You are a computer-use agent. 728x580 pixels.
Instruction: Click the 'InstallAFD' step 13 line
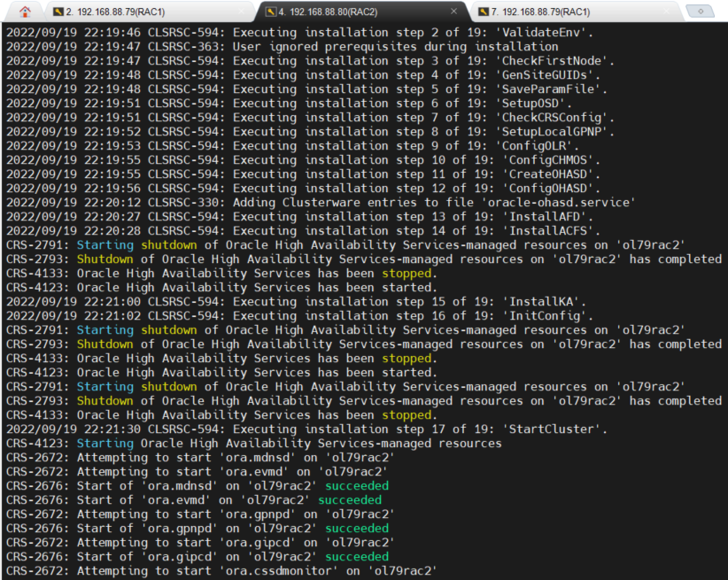pyautogui.click(x=300, y=217)
